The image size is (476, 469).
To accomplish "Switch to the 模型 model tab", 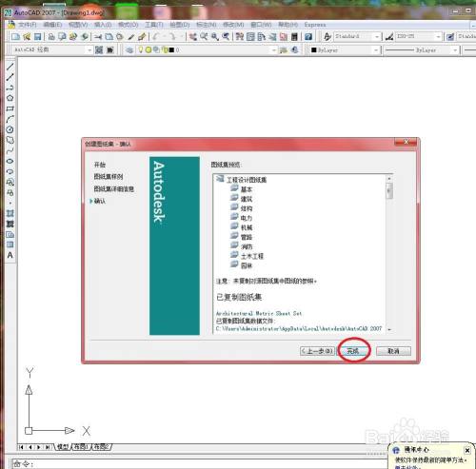I will click(x=63, y=447).
